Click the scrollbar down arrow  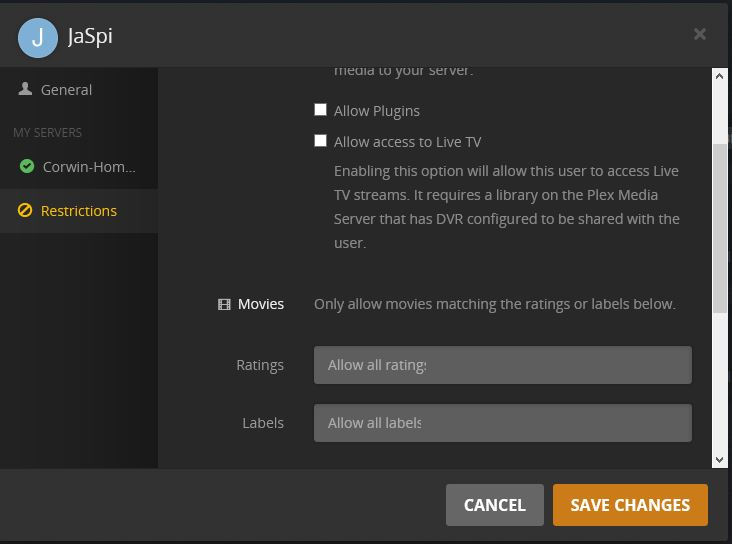coord(720,460)
